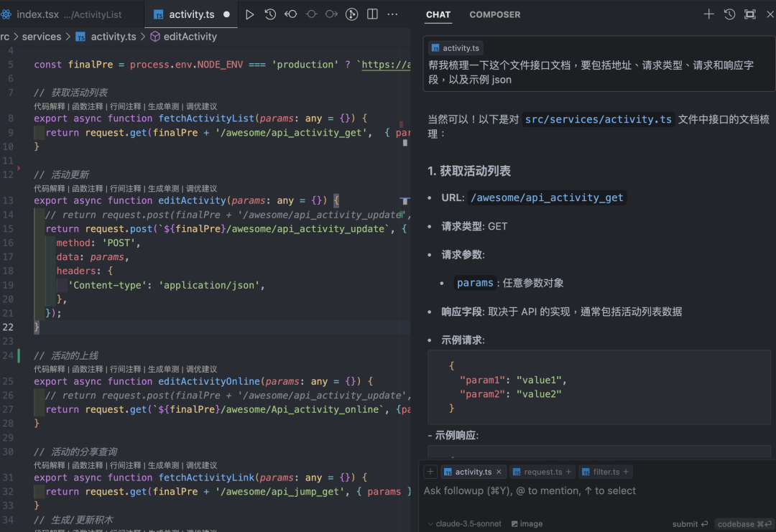Click 代码解释 lens above fetchActivityList
The height and width of the screenshot is (532, 776).
49,106
